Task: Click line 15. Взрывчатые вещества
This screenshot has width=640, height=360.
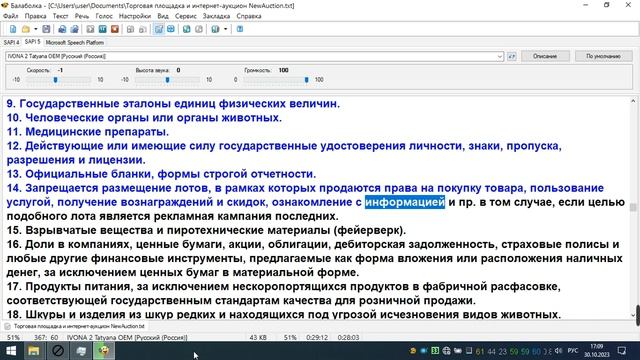Action: [x=206, y=230]
